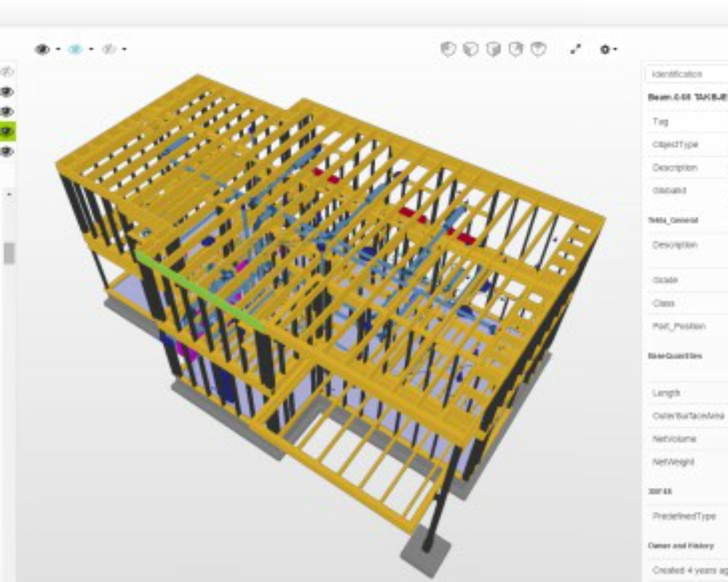Click the diagonal arrows fullscreen icon
This screenshot has height=582, width=728.
pyautogui.click(x=576, y=49)
